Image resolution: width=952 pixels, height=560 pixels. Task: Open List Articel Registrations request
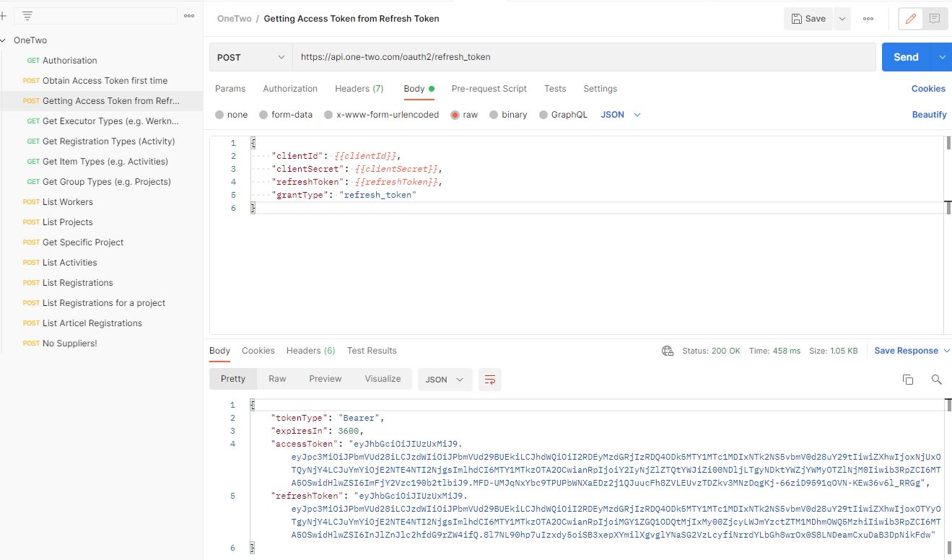click(92, 323)
